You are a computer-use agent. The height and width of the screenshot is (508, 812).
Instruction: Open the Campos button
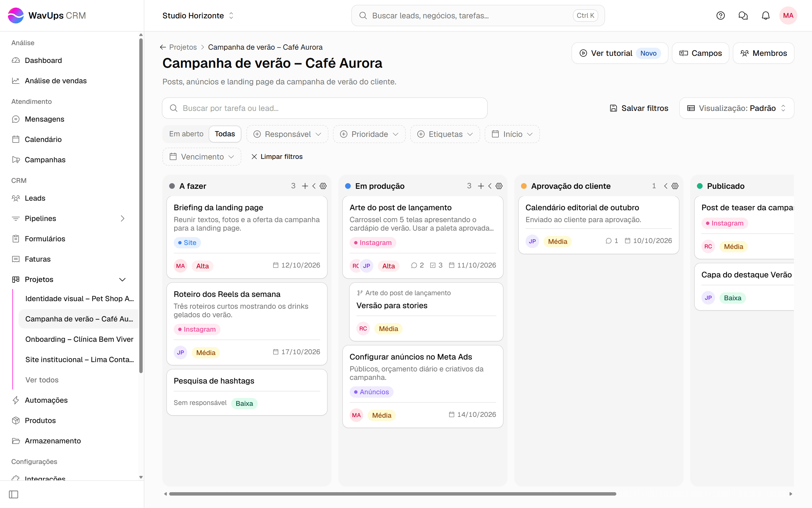tap(700, 53)
